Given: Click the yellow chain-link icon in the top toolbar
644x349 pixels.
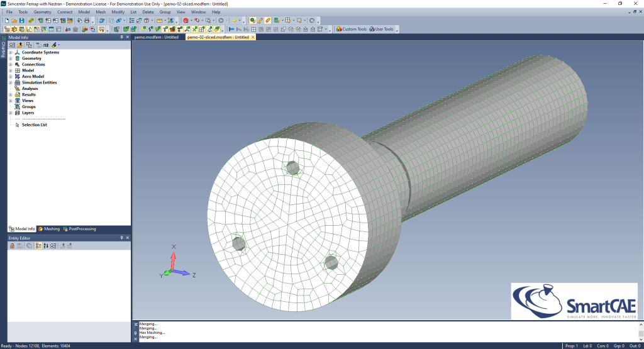Looking at the screenshot, I should pos(31,21).
